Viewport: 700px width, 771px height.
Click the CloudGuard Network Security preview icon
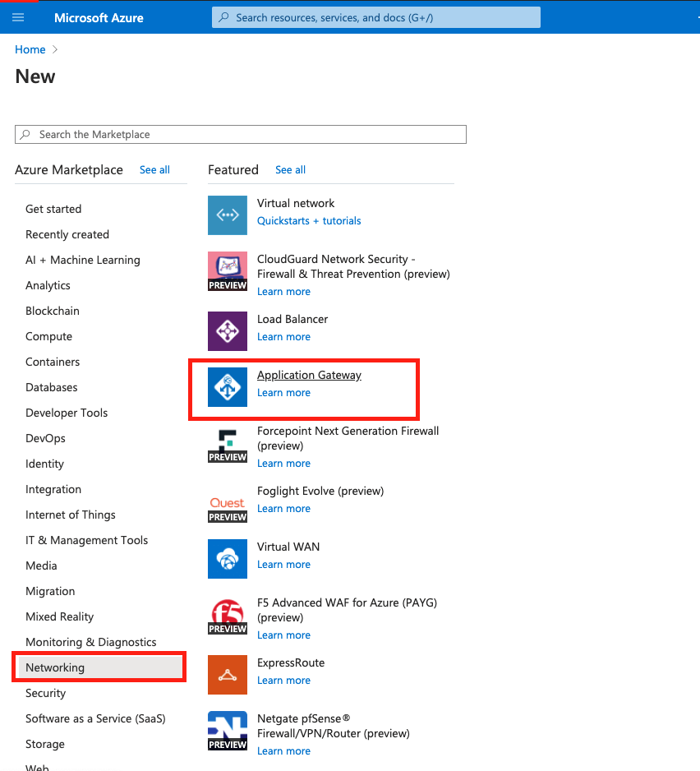228,271
